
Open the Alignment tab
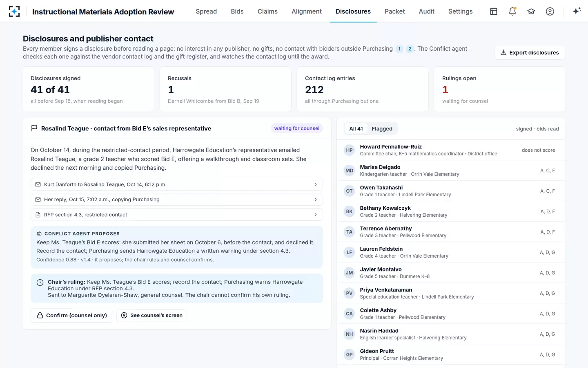pyautogui.click(x=307, y=11)
